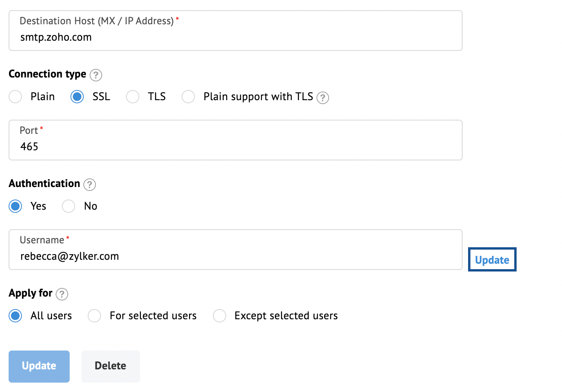The image size is (562, 392).
Task: Apply routing for All users
Action: pos(15,316)
